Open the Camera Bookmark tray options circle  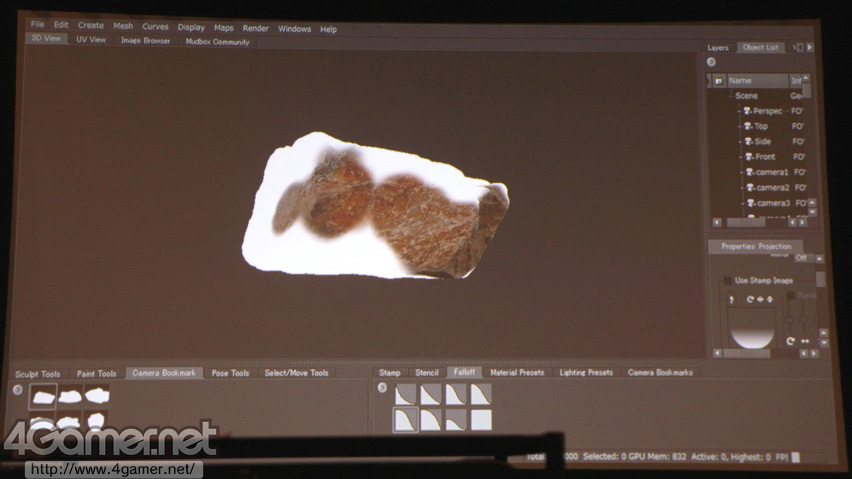tap(17, 389)
